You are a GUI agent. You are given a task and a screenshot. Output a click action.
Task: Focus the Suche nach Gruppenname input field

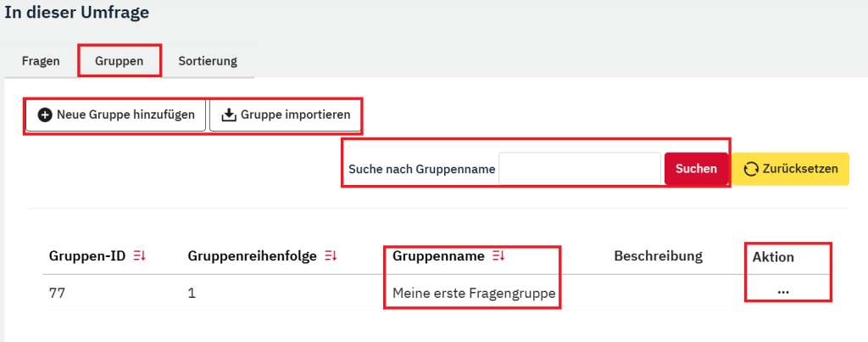click(x=579, y=169)
